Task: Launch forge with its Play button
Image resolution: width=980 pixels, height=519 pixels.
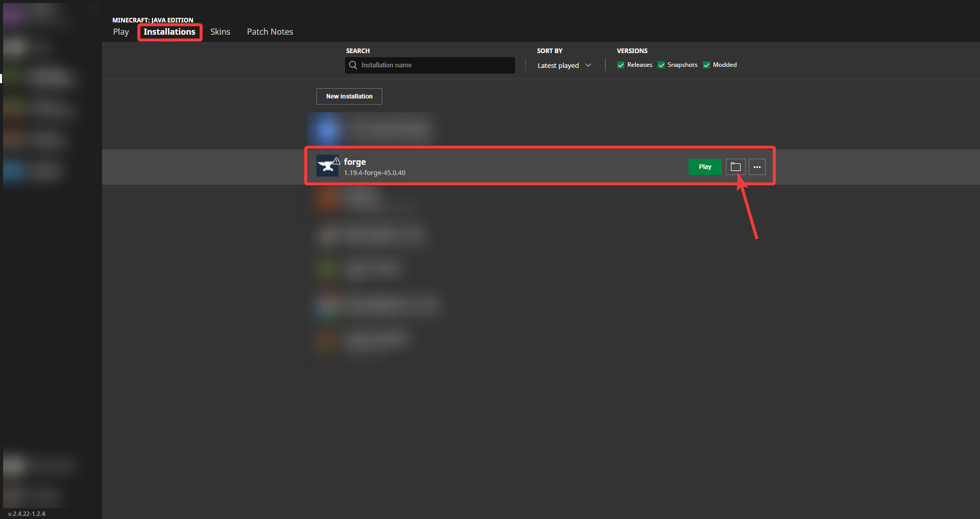Action: [704, 167]
